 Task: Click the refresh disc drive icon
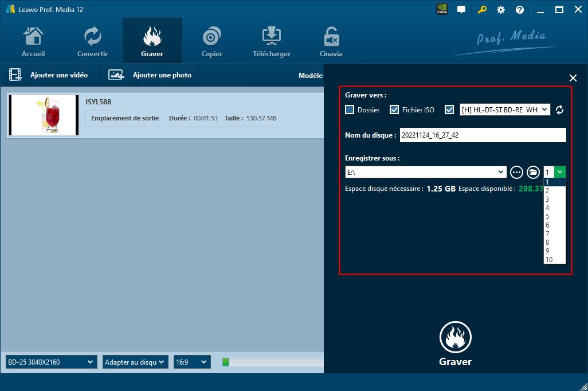(x=559, y=110)
